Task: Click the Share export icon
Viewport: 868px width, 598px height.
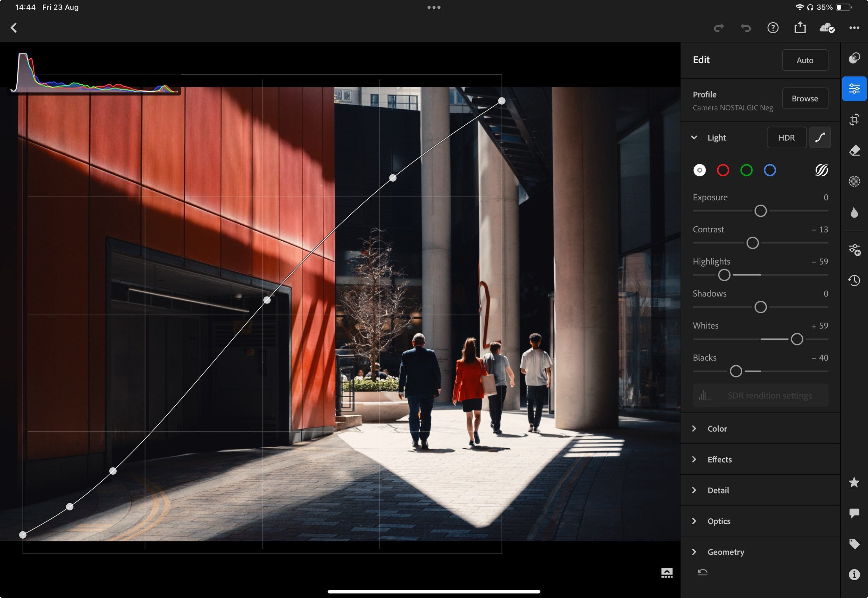Action: [x=800, y=28]
